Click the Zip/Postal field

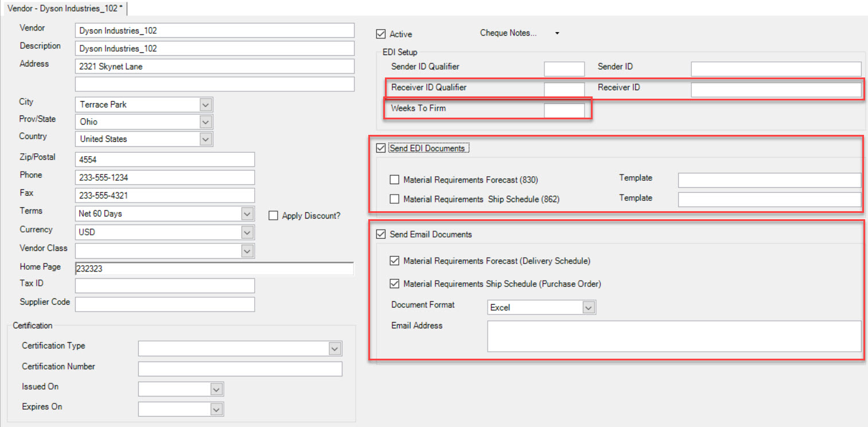[x=165, y=159]
